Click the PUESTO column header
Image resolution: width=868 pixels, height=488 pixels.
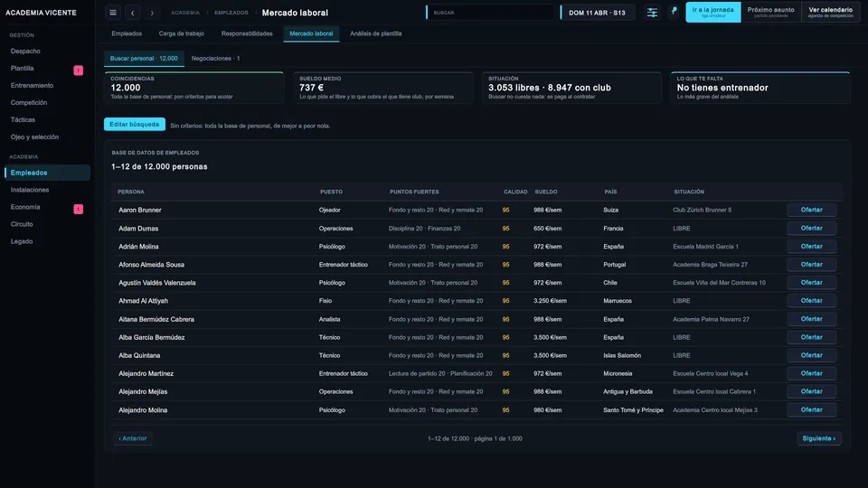(331, 192)
